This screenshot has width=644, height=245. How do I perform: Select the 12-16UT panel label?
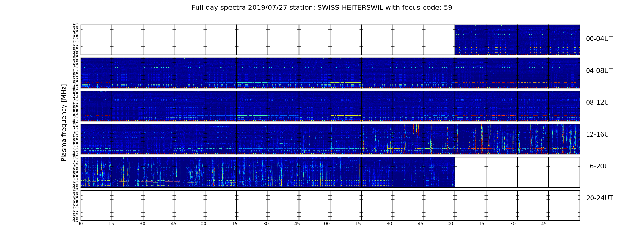(x=599, y=134)
